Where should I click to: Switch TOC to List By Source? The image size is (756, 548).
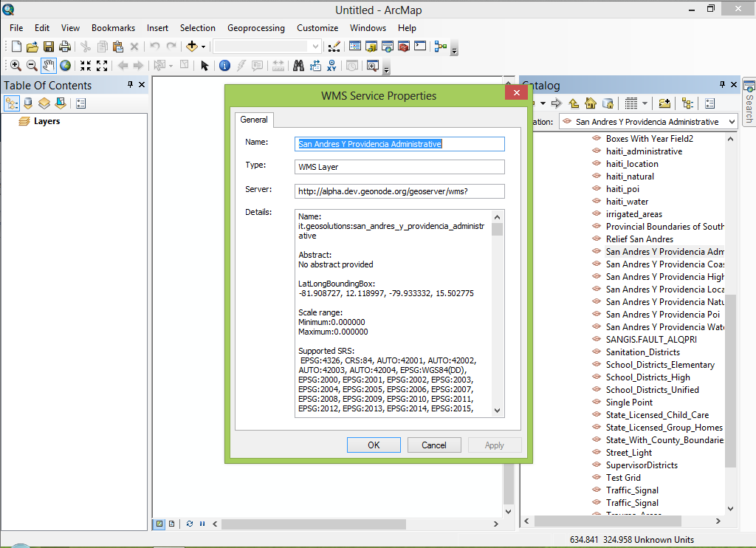pos(28,103)
